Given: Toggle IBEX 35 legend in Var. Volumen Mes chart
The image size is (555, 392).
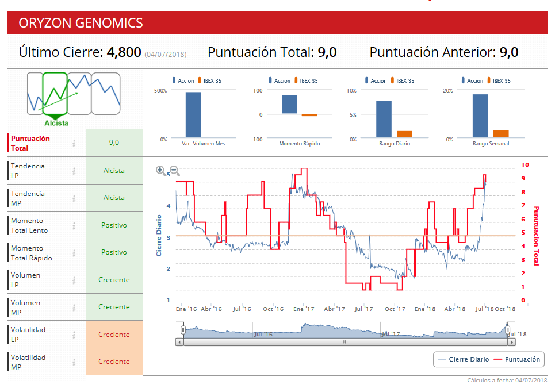Looking at the screenshot, I should click(210, 80).
